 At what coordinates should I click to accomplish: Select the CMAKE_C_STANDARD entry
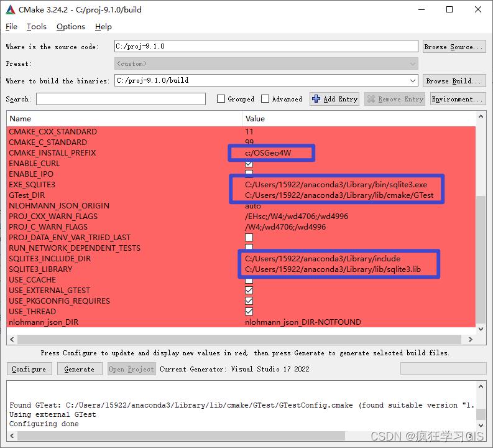point(48,142)
